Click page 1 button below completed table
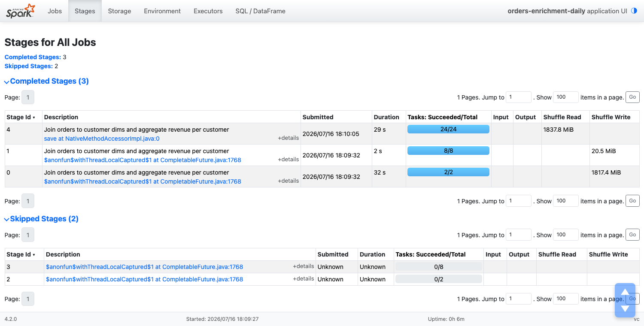 tap(28, 201)
